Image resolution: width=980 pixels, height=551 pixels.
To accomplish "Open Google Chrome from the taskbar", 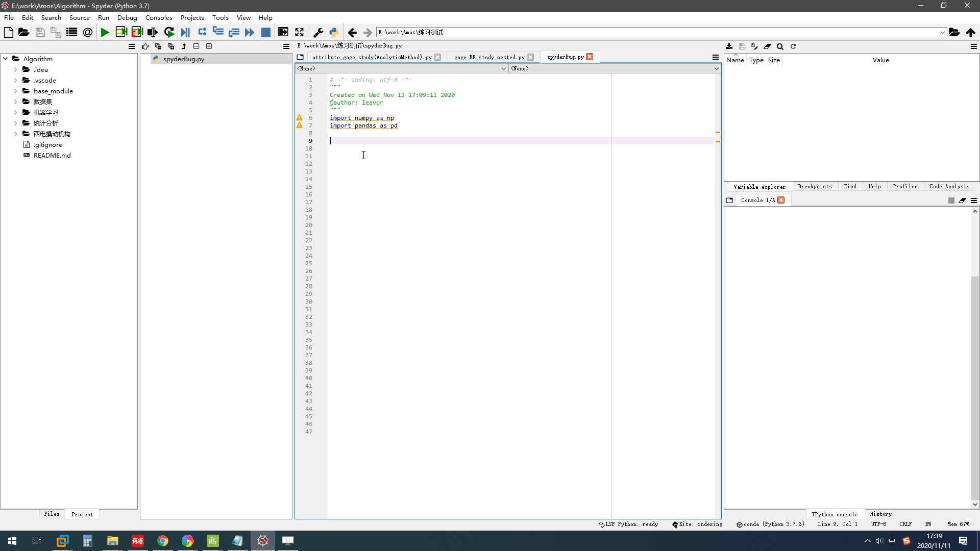I will pos(162,541).
